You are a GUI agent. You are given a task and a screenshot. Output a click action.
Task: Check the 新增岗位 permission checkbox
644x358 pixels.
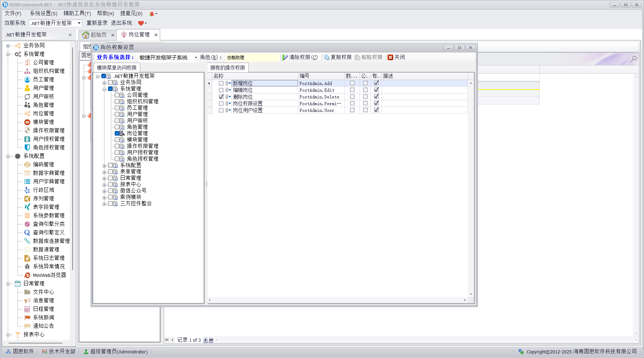click(x=221, y=84)
